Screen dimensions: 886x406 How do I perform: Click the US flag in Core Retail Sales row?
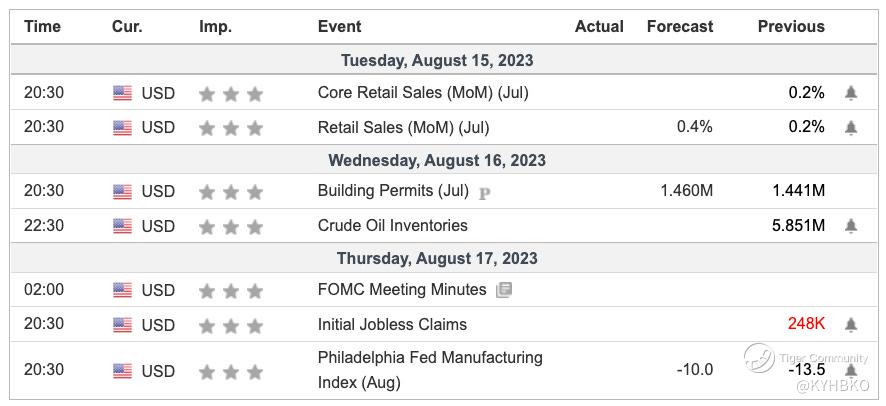click(x=122, y=93)
